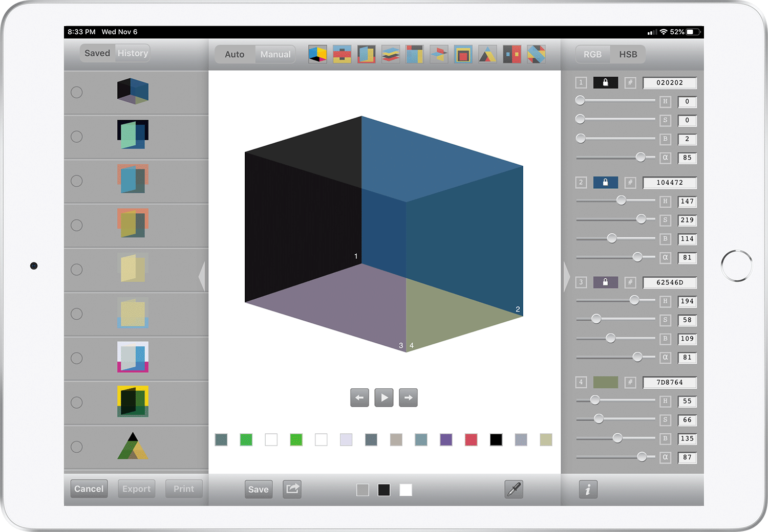
Task: Activate the eyedropper color picker tool
Action: coord(514,489)
